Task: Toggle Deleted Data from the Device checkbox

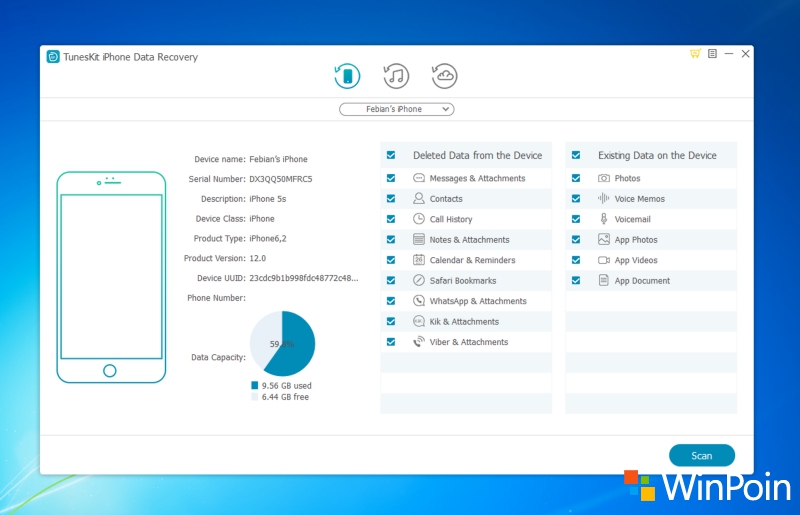Action: click(x=391, y=155)
